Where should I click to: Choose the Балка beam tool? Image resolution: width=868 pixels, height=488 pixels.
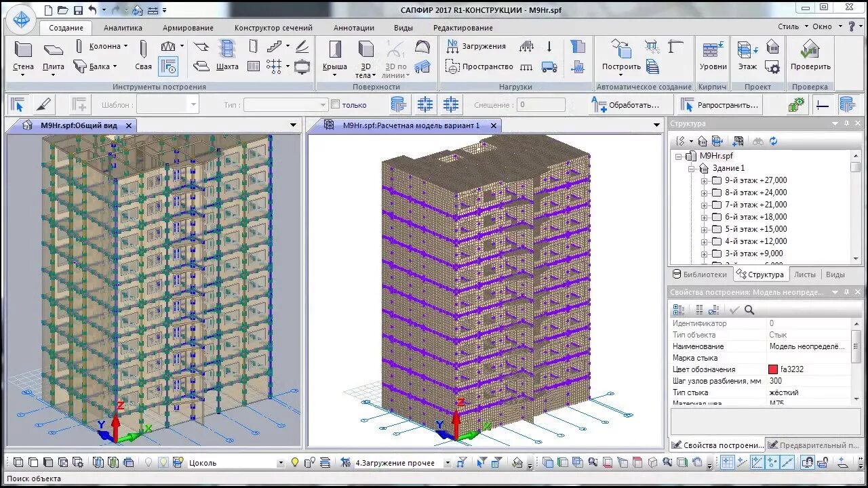tap(95, 66)
